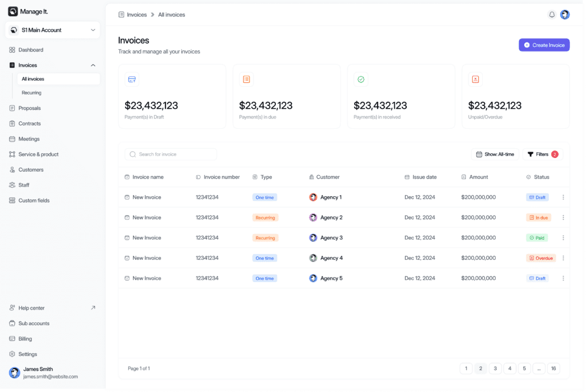
Task: Click the Payments received checkmark icon
Action: 361,80
